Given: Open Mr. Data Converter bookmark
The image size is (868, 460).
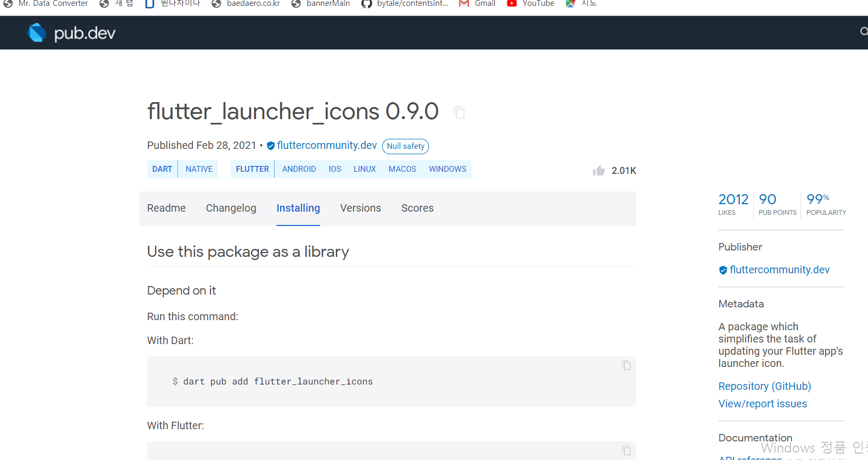Looking at the screenshot, I should click(46, 4).
